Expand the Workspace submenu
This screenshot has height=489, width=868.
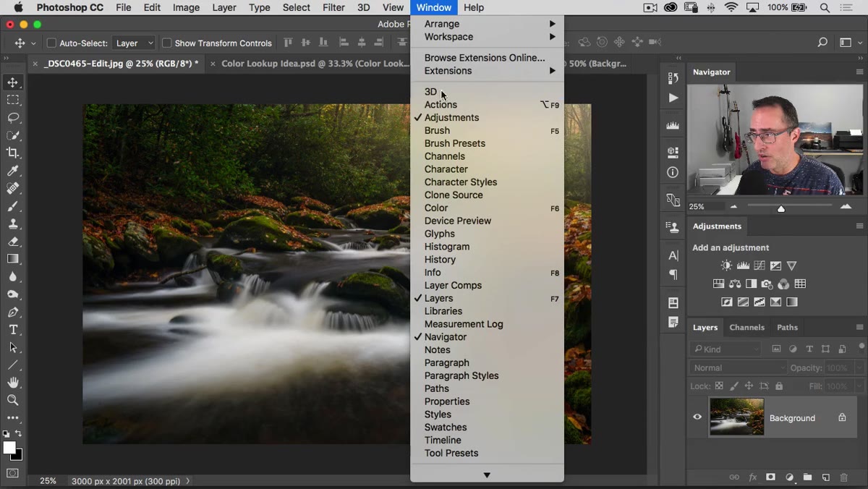(487, 37)
